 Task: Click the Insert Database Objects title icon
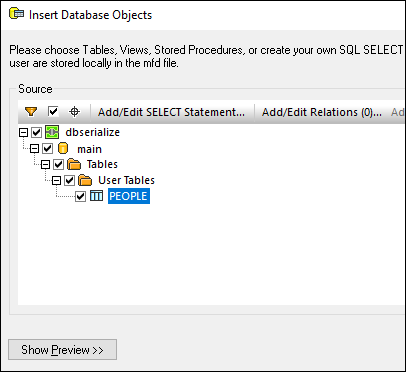click(17, 14)
